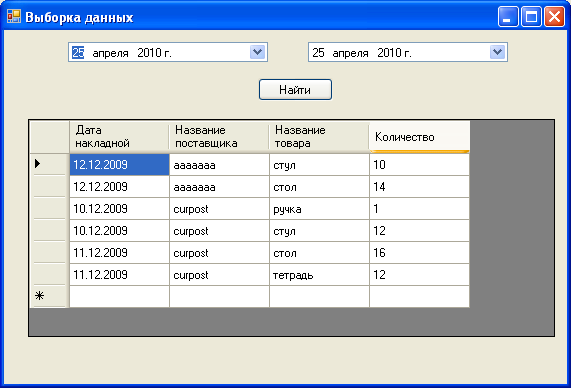
Task: Select the тетрадь product cell
Action: [x=319, y=274]
